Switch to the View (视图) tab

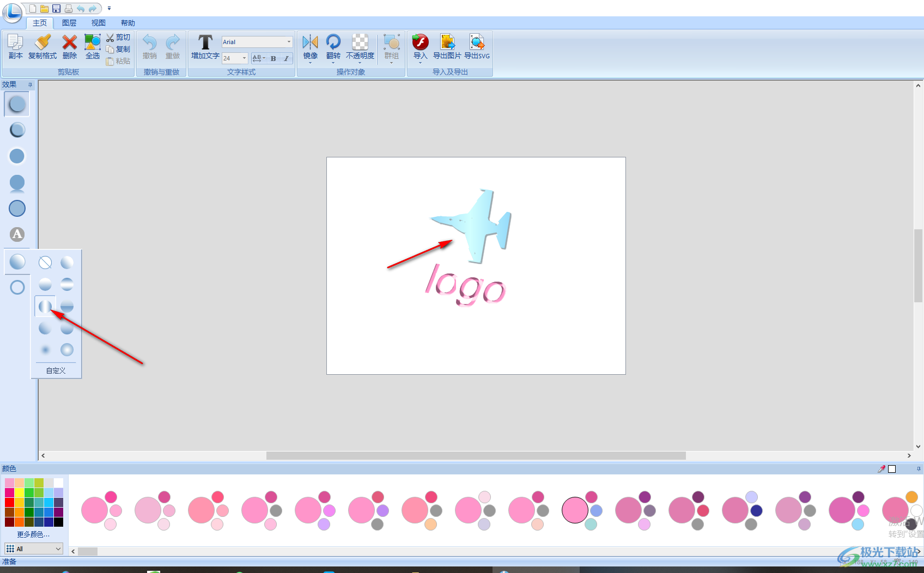(99, 23)
